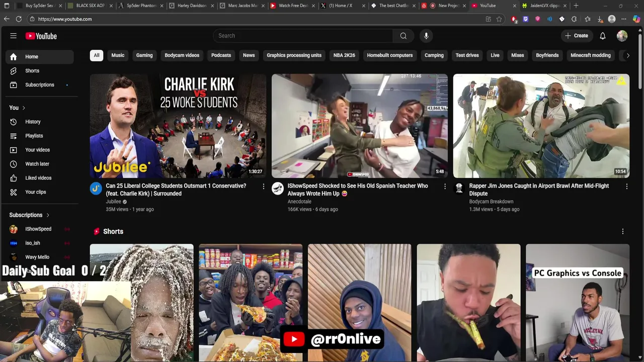Open options for the Jim Jones video

coord(626,187)
